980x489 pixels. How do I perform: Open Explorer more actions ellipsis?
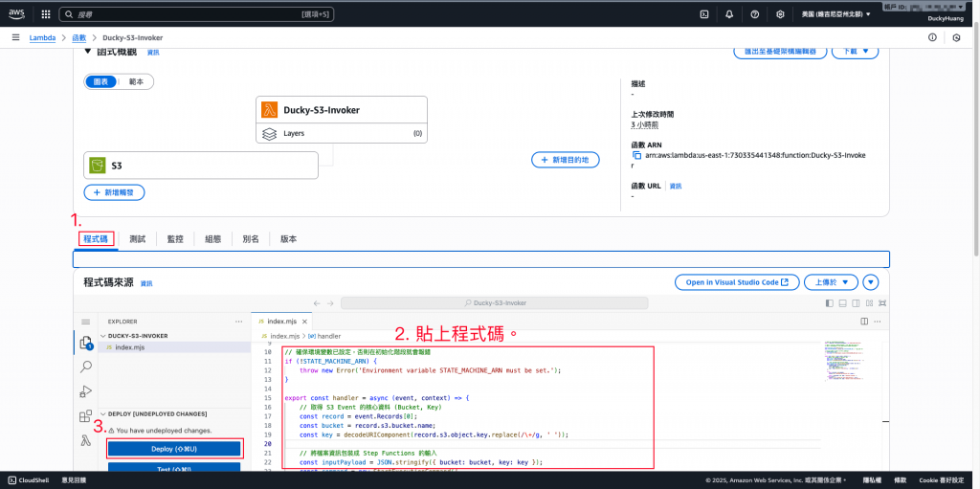(x=238, y=322)
